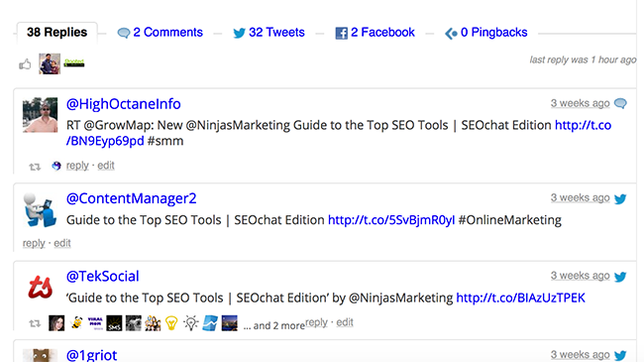Image resolution: width=644 pixels, height=362 pixels.
Task: Click the woman portrait retweeter avatar
Action: pos(56,323)
